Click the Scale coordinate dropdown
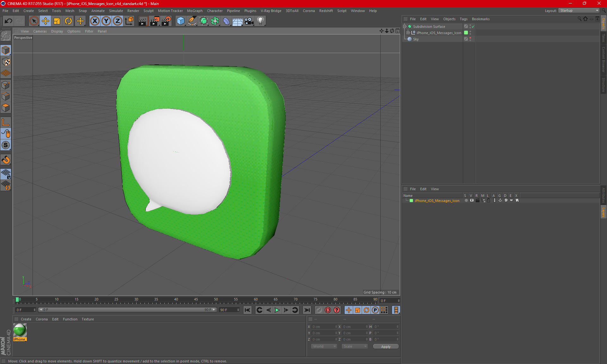 pyautogui.click(x=354, y=346)
